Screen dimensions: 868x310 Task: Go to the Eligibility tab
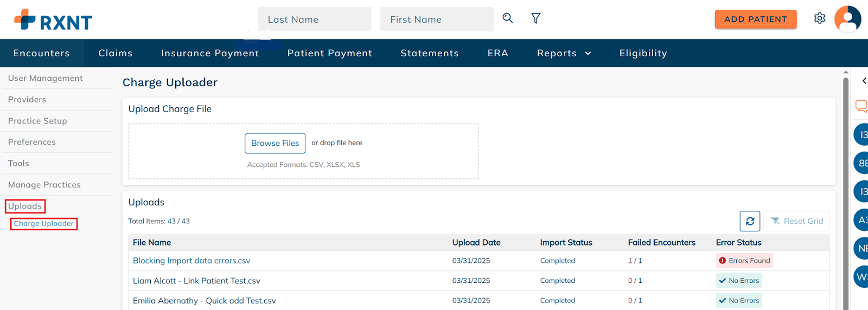[x=643, y=53]
